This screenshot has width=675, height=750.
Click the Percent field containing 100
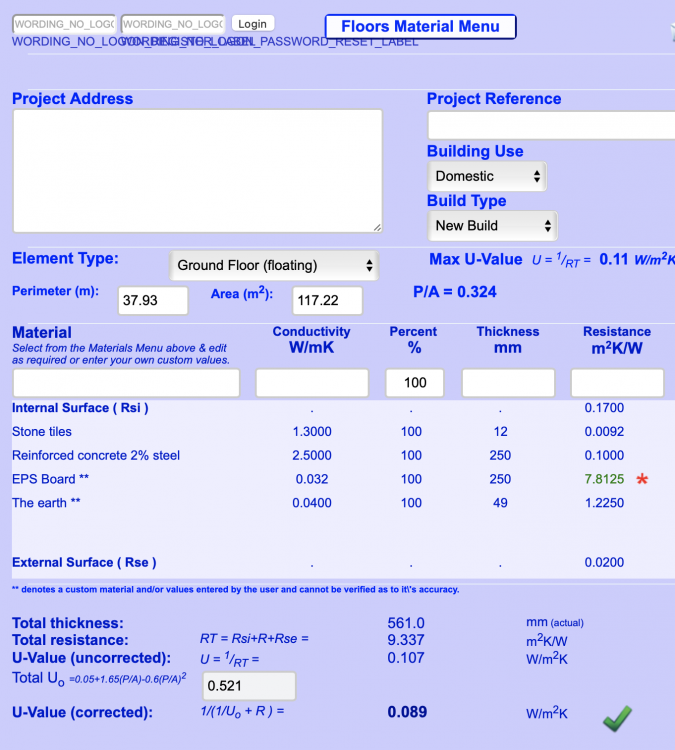(415, 383)
